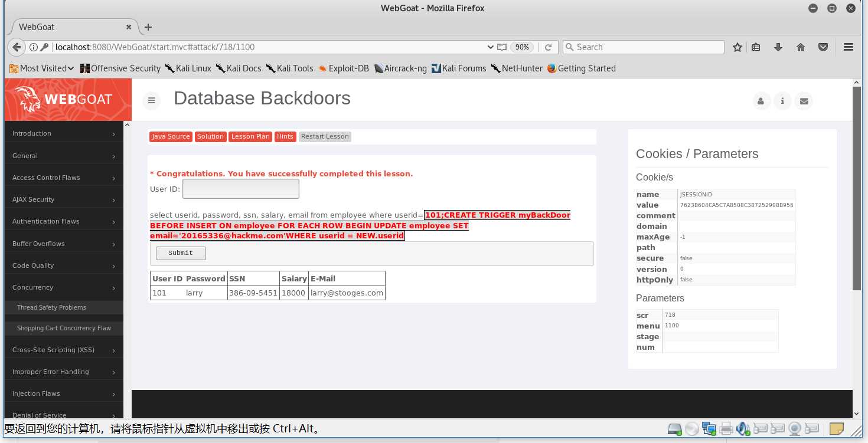Click into the Firefox Search box
Image resolution: width=868 pixels, height=443 pixels.
click(x=644, y=47)
